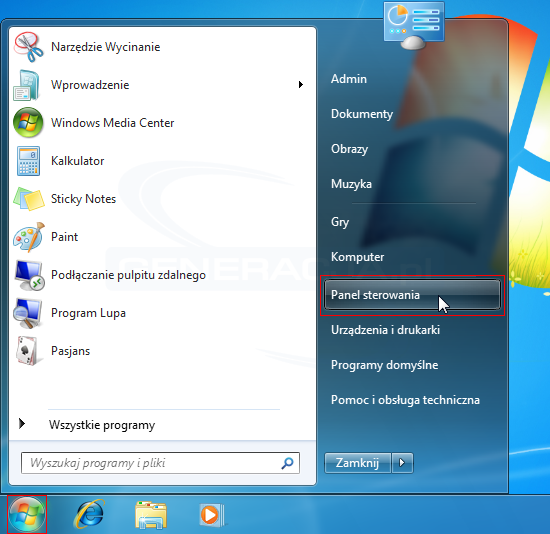Open Windows Explorer folder on taskbar
Viewport: 550px width, 534px height.
point(151,515)
